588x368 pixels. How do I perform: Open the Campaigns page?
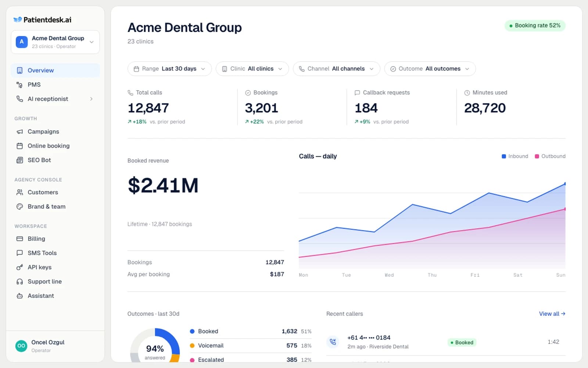click(x=55, y=132)
